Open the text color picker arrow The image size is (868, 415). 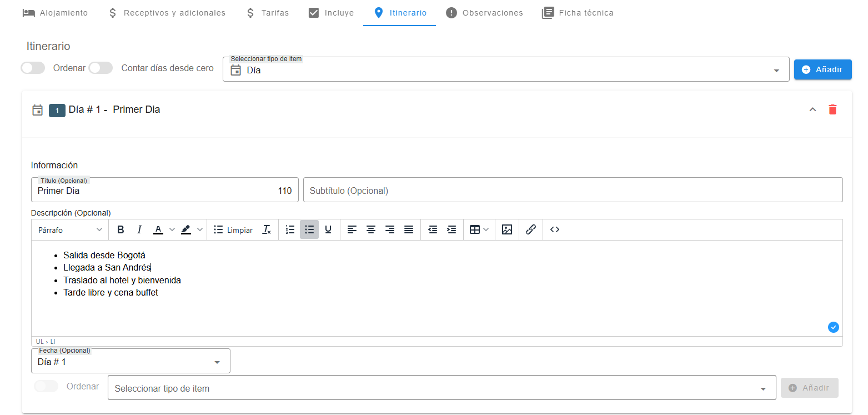click(x=172, y=229)
